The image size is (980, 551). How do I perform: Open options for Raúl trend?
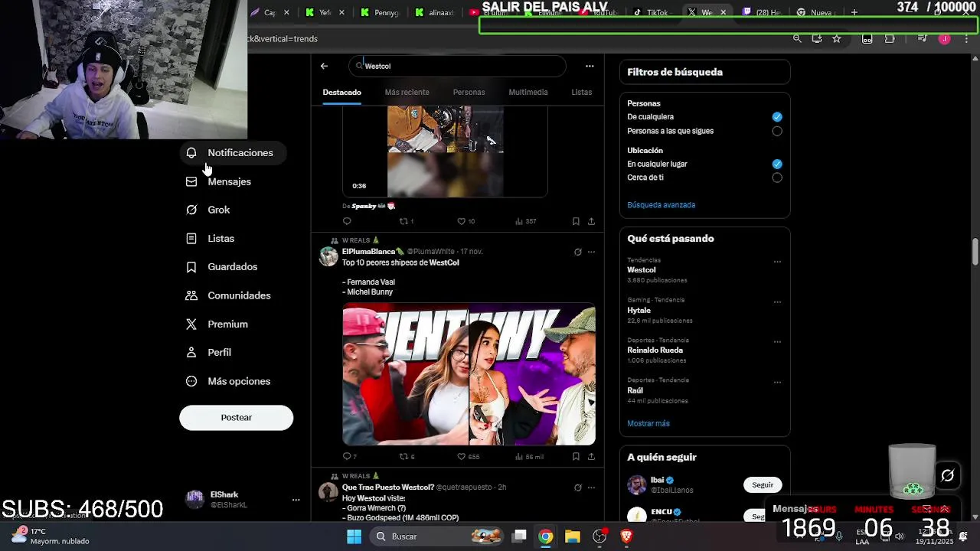click(777, 382)
